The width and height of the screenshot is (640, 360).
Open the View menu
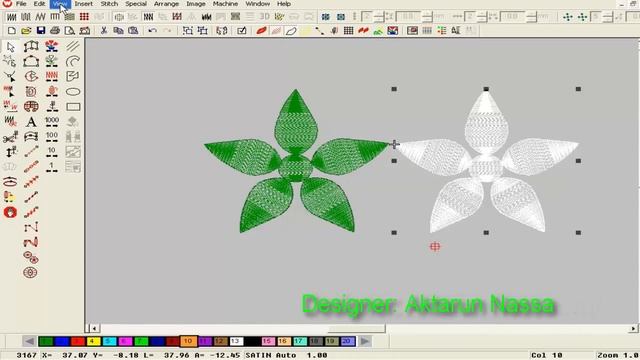[60, 4]
